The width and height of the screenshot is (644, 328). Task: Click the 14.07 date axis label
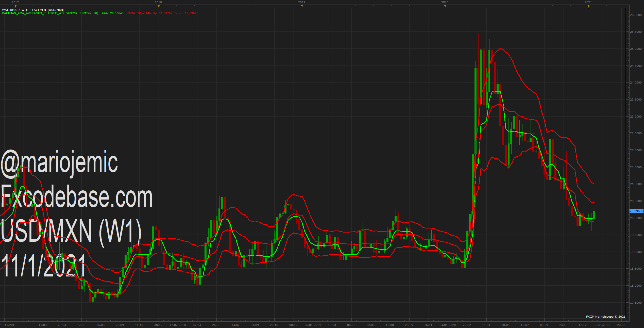point(235,325)
